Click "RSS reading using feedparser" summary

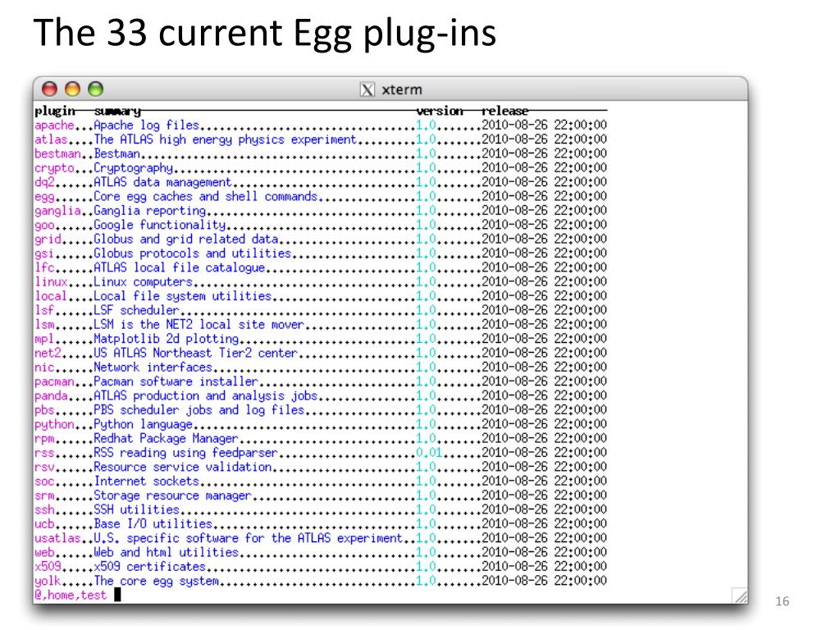pos(185,452)
